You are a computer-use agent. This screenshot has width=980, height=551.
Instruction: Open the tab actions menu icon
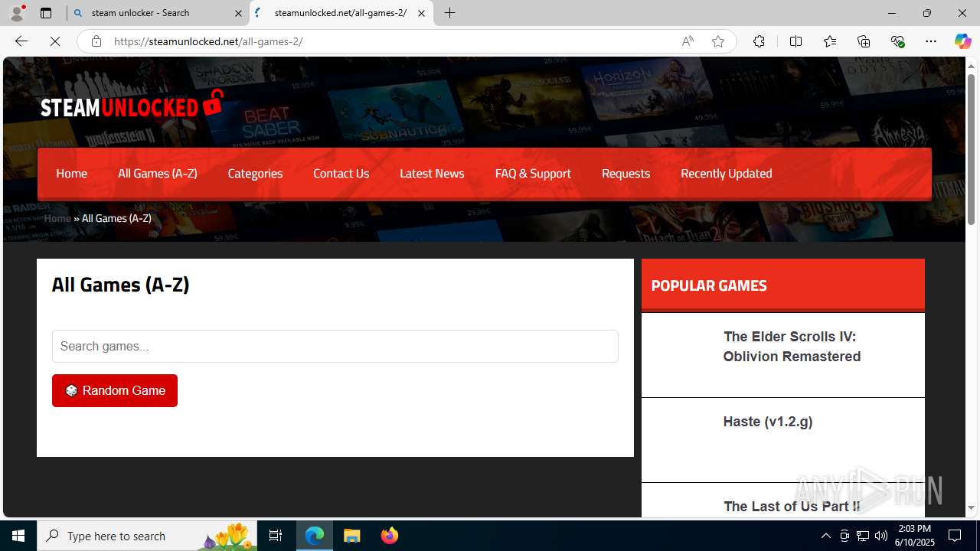point(46,13)
